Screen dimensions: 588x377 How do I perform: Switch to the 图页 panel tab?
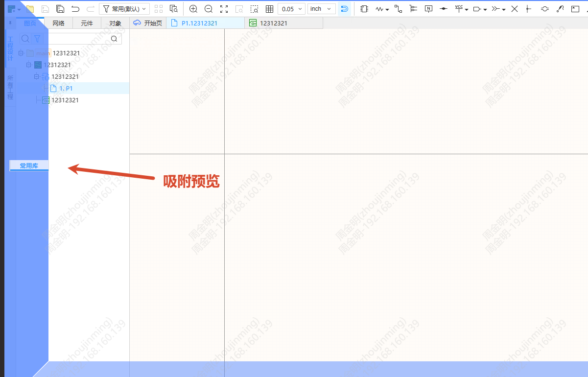(x=30, y=23)
